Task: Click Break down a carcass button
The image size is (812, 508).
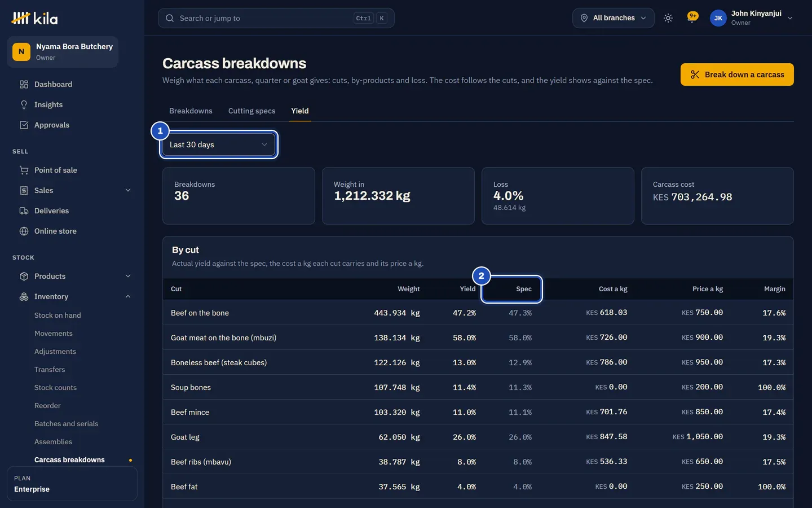Action: pos(737,75)
